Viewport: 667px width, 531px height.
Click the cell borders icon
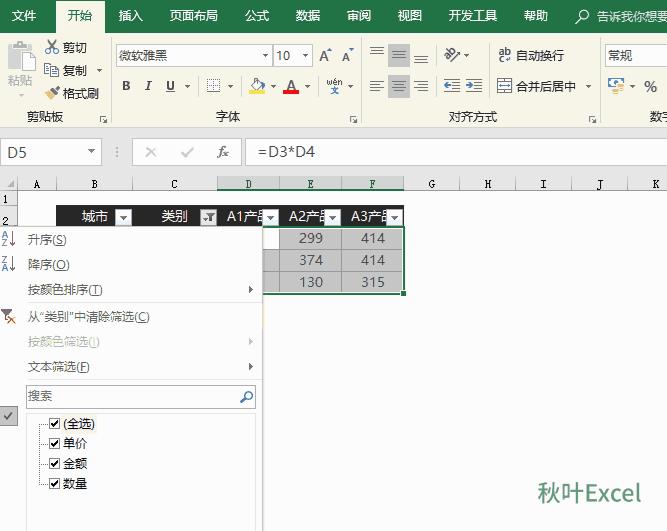click(213, 86)
